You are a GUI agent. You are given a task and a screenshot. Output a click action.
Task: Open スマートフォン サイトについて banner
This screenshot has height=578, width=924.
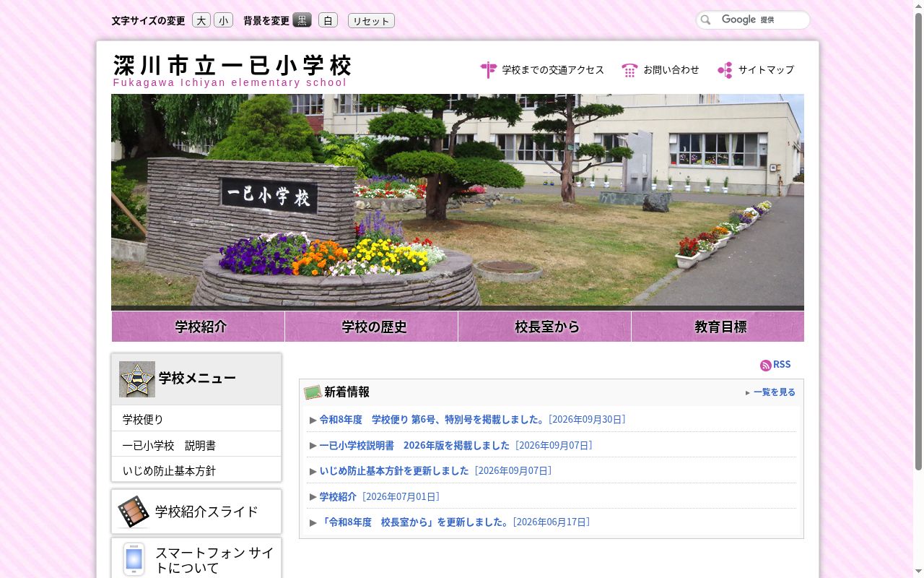pyautogui.click(x=196, y=559)
